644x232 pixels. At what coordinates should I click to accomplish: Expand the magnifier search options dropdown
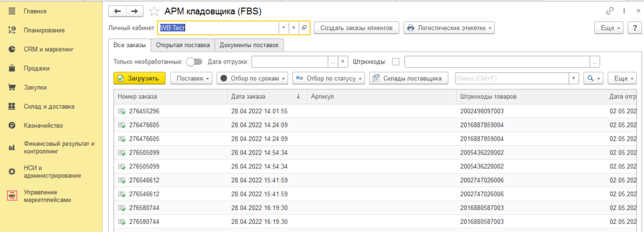tap(594, 78)
